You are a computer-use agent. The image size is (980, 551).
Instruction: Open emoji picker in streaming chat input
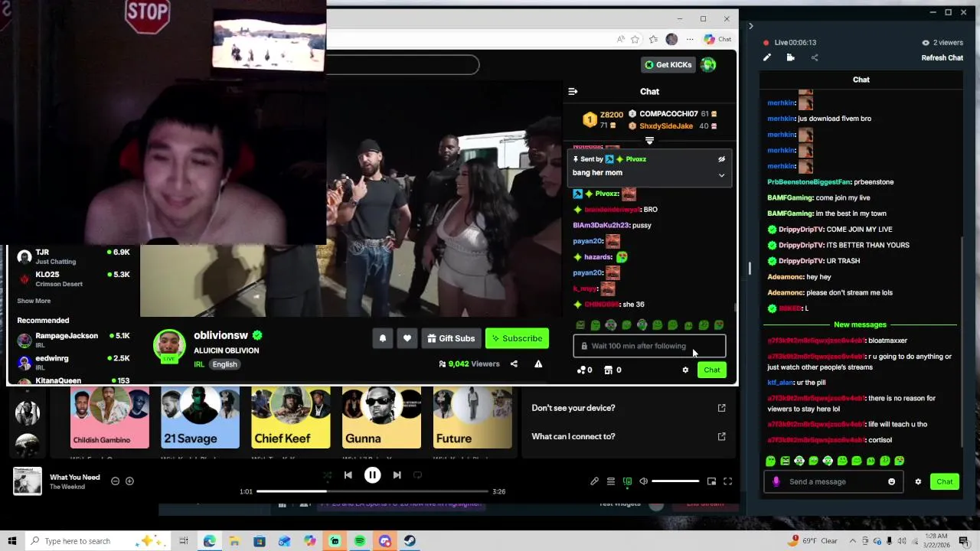click(891, 482)
